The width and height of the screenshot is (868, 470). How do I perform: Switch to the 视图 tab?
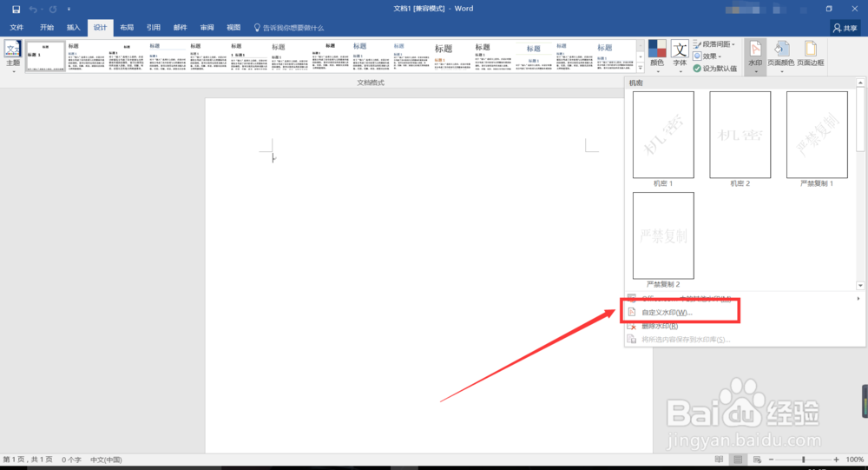coord(233,27)
